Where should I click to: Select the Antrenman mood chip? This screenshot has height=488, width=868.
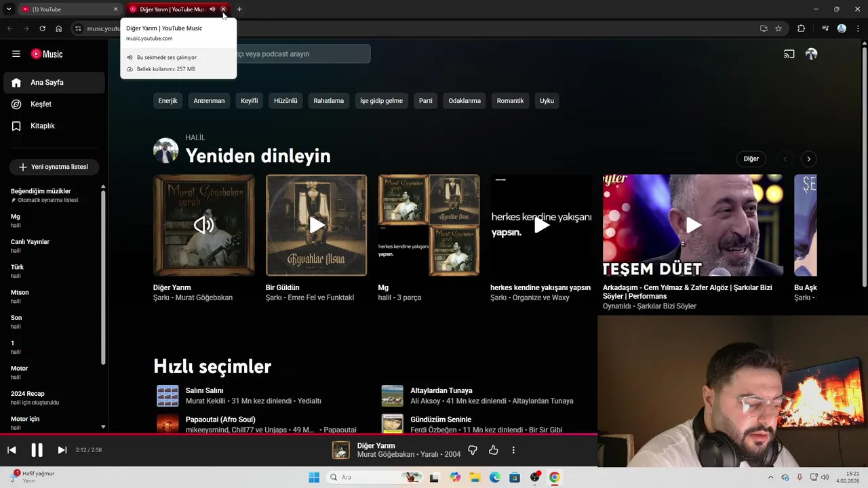click(x=209, y=101)
